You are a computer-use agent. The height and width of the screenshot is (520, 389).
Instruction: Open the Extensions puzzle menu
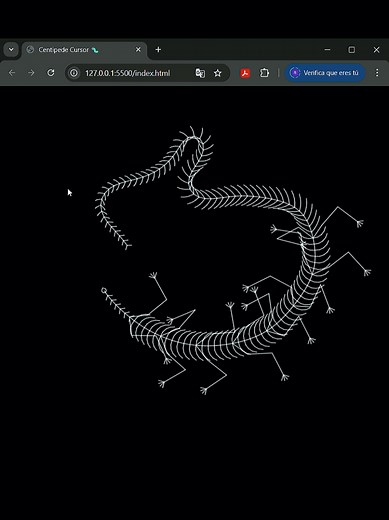(264, 73)
